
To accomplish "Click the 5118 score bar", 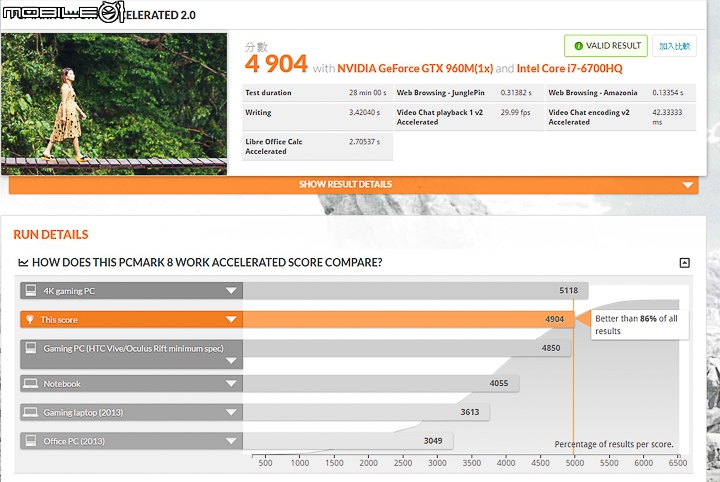I will [416, 291].
